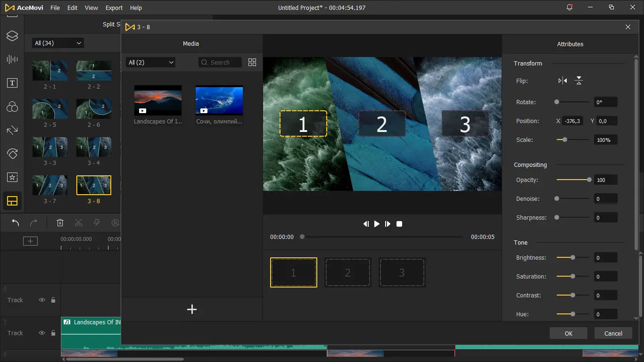Adjust the Saturation slider

(x=573, y=276)
